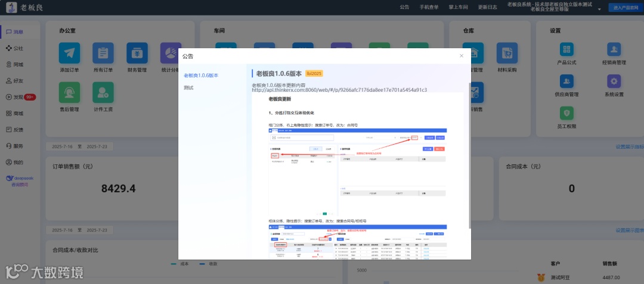The height and width of the screenshot is (284, 644).
Task: Open the 系统设置 gear icon
Action: (x=614, y=81)
